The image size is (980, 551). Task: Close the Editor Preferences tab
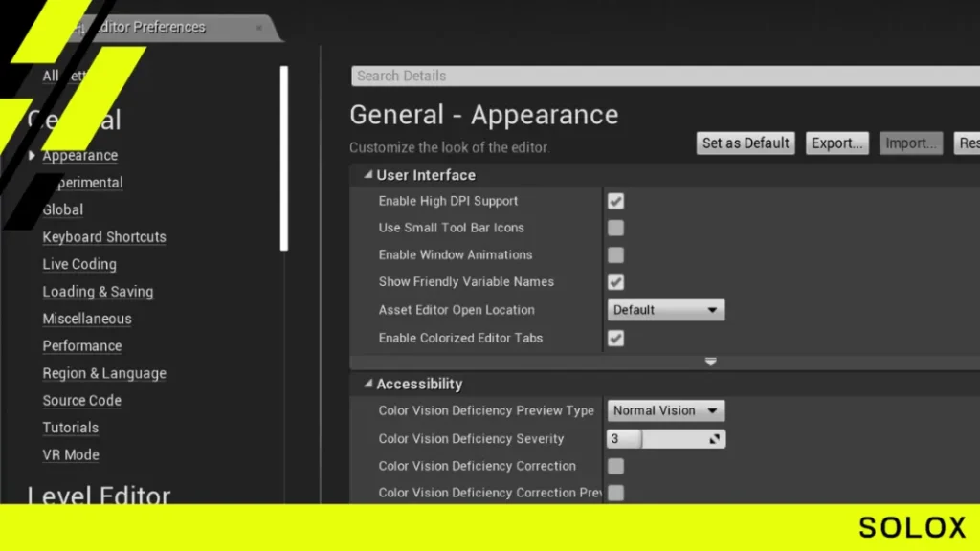(259, 28)
